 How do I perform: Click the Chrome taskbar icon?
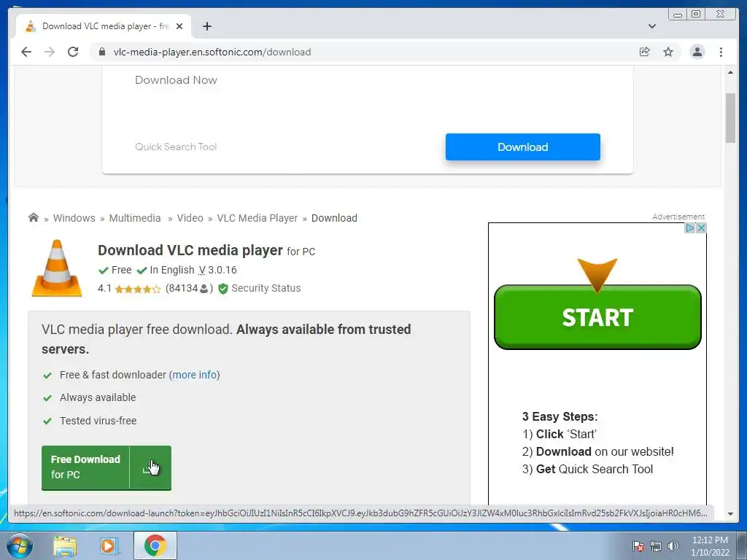tap(155, 545)
